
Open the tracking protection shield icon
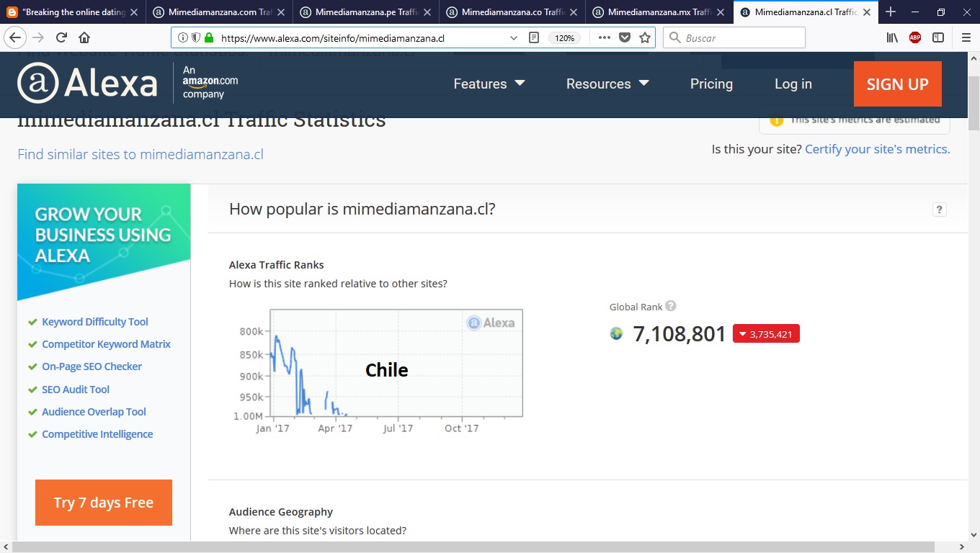coord(195,38)
